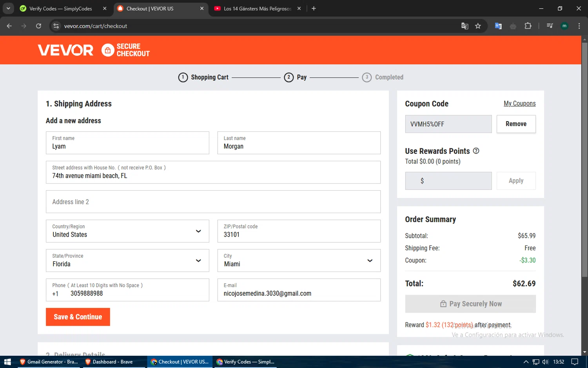Image resolution: width=588 pixels, height=368 pixels.
Task: Switch to Checkout | VEVOR US tab
Action: (150, 9)
